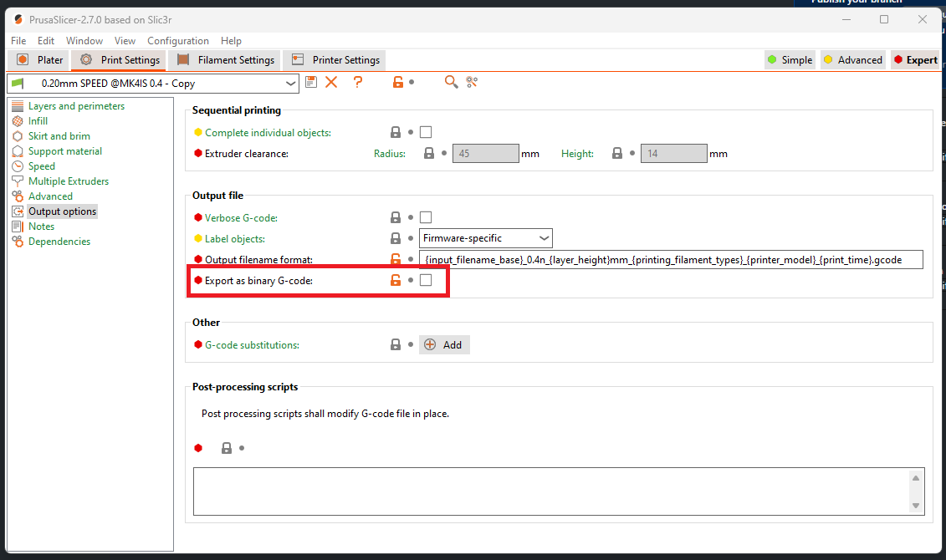The width and height of the screenshot is (946, 560).
Task: Open the question mark help icon
Action: point(358,82)
